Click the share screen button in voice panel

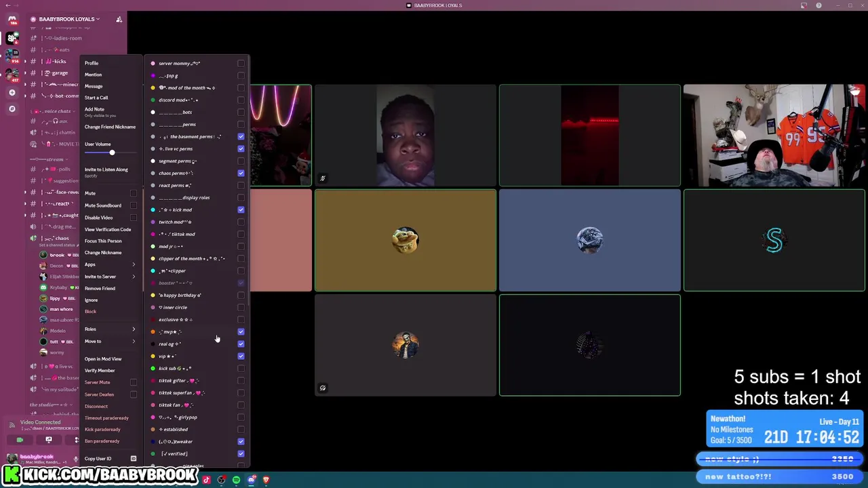tap(48, 440)
